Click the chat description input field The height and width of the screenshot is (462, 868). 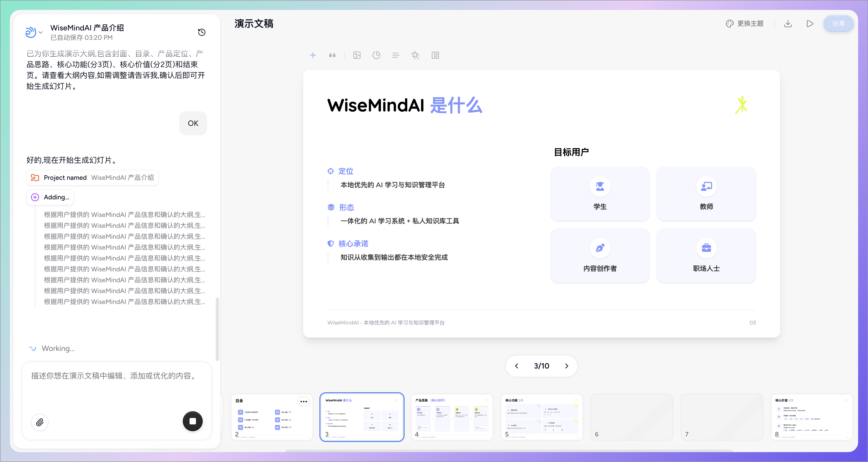pos(116,384)
